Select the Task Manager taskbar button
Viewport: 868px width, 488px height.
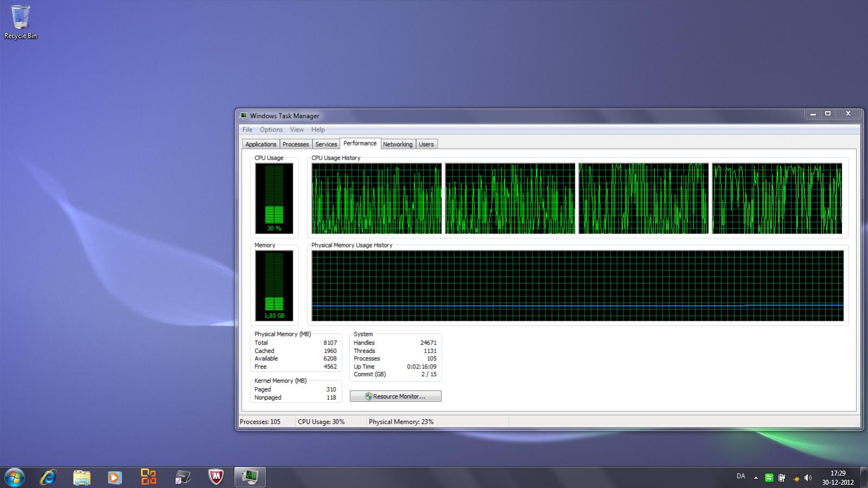coord(250,477)
